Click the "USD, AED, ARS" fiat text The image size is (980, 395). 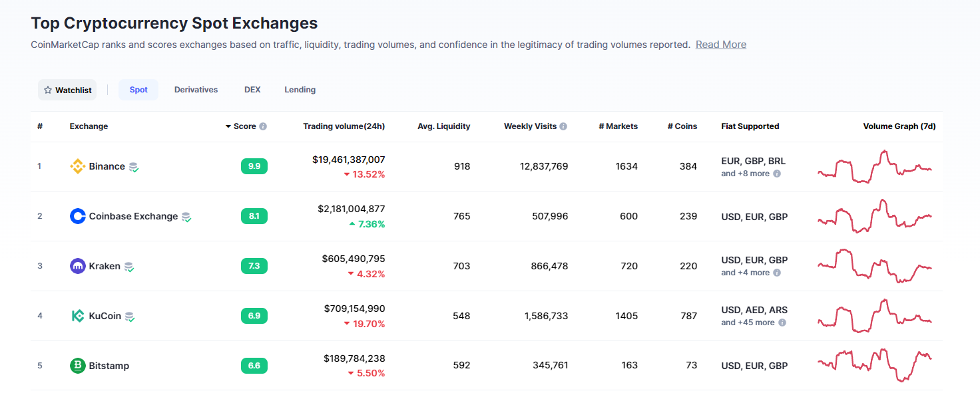pyautogui.click(x=754, y=310)
